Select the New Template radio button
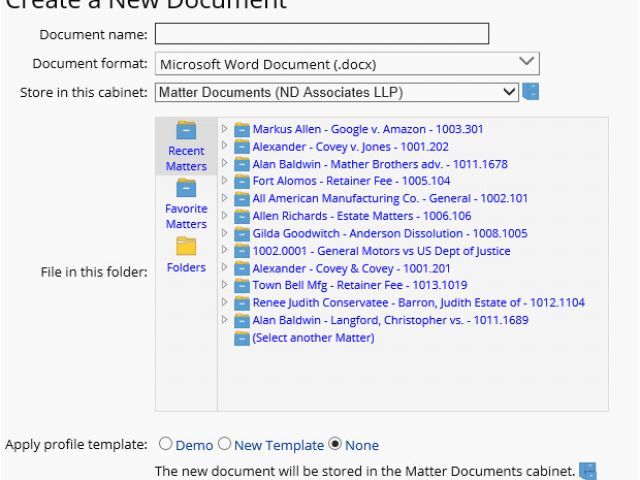640x480 pixels. pos(224,444)
